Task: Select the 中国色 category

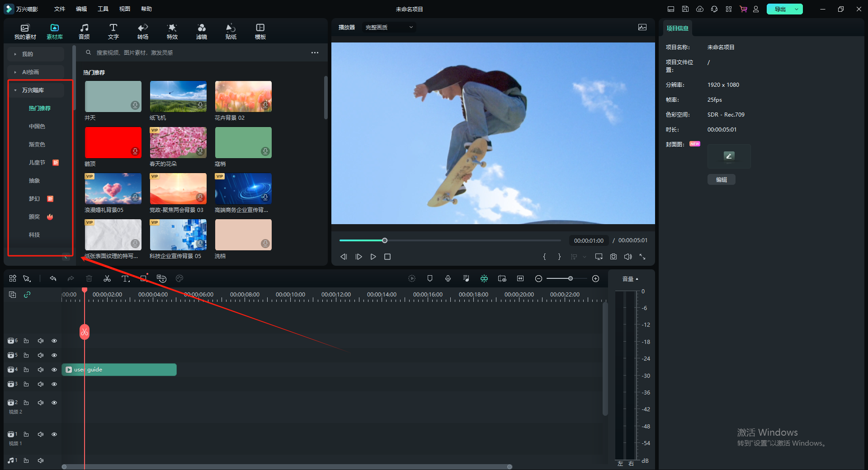Action: (37, 127)
